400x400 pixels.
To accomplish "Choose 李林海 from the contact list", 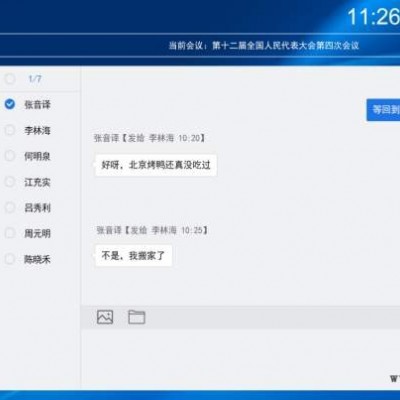I will 37,130.
